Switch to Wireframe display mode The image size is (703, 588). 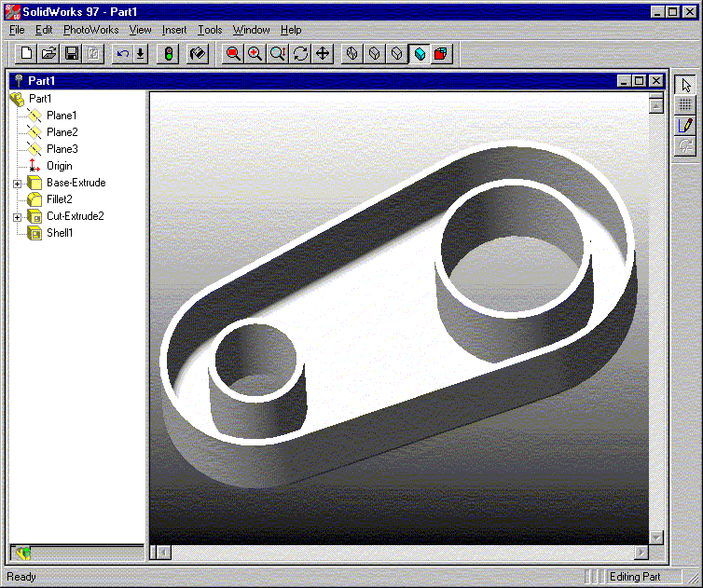click(x=351, y=54)
